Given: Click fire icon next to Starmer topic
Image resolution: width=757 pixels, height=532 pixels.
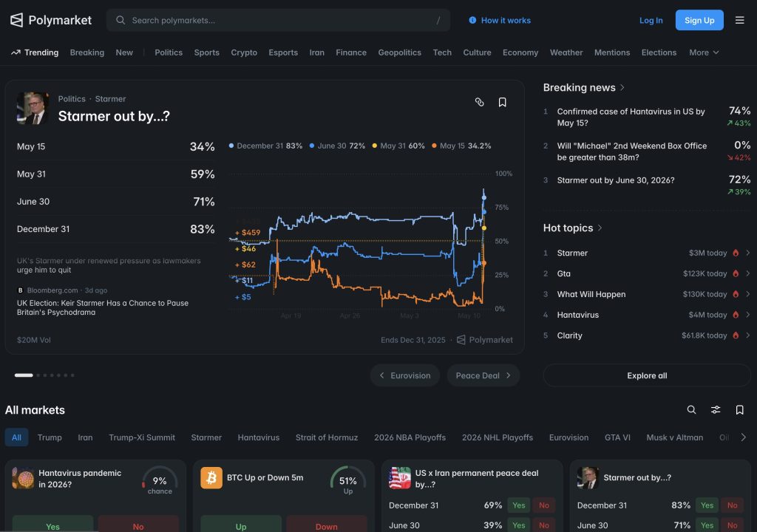Looking at the screenshot, I should tap(736, 253).
